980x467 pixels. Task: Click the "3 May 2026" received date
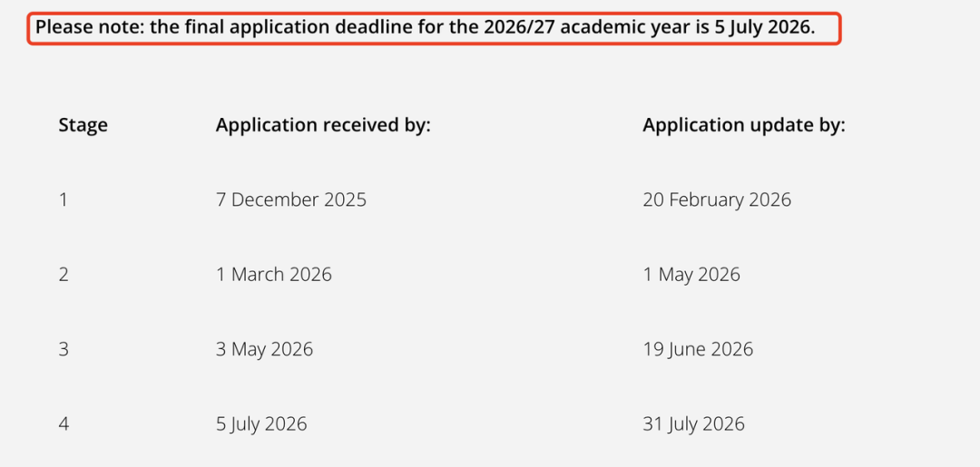tap(264, 349)
